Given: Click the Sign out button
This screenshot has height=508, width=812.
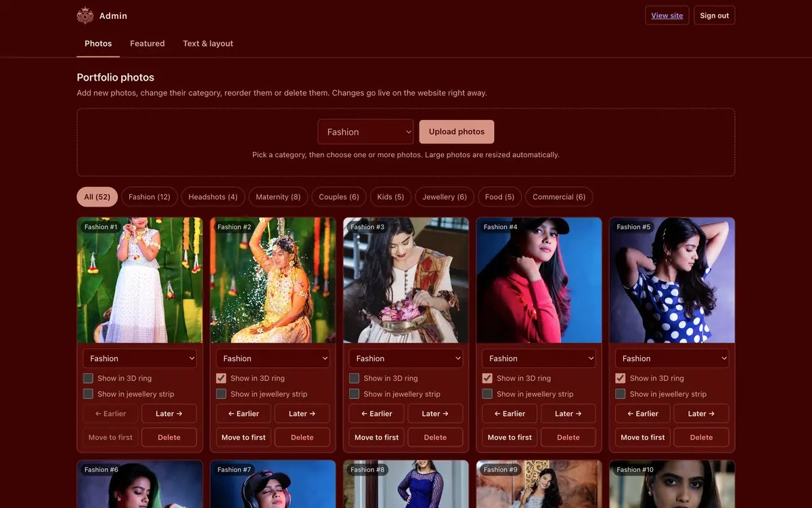Looking at the screenshot, I should (715, 16).
